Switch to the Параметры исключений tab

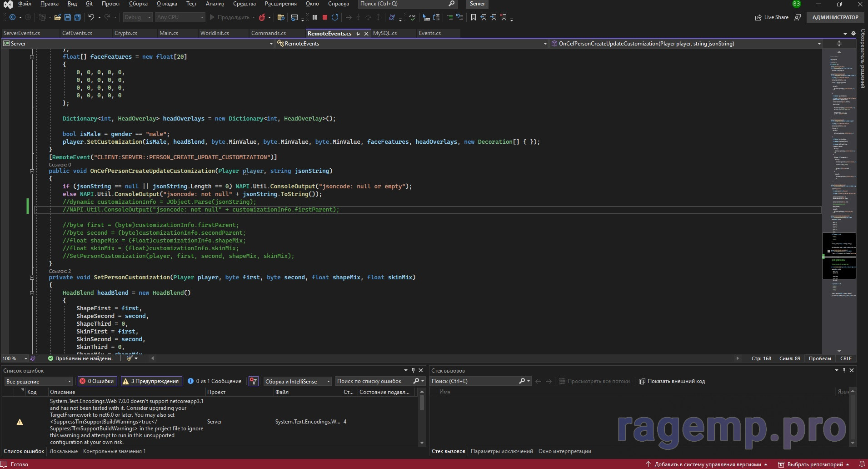coord(502,451)
